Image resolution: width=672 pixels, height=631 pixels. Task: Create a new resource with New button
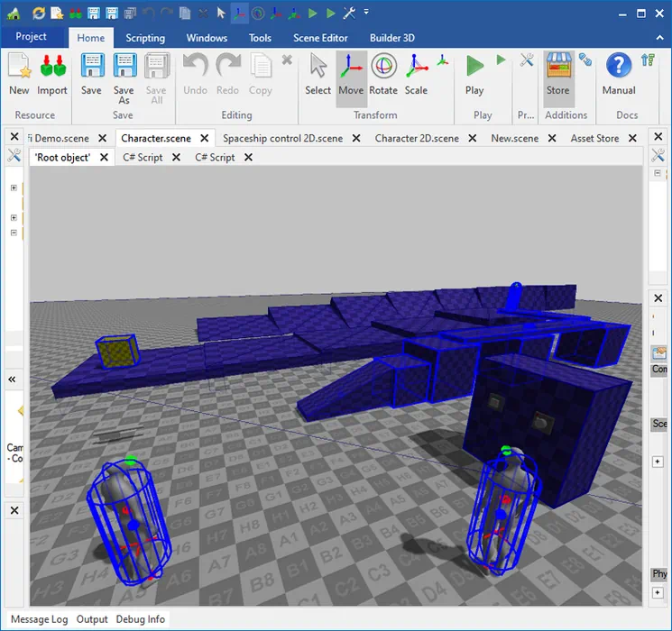click(x=19, y=74)
